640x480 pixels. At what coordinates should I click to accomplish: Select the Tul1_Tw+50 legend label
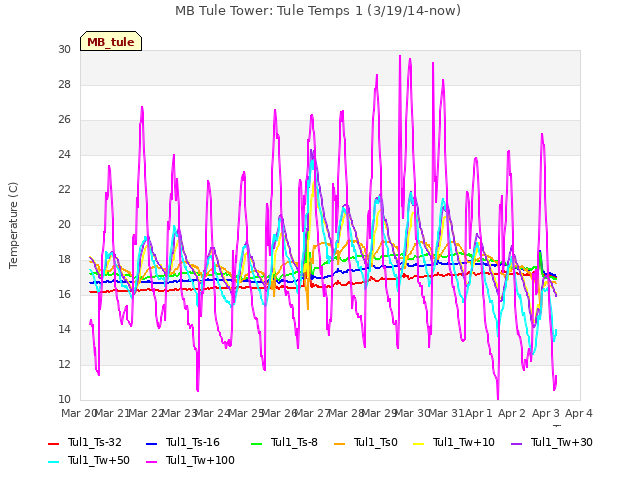(x=99, y=460)
